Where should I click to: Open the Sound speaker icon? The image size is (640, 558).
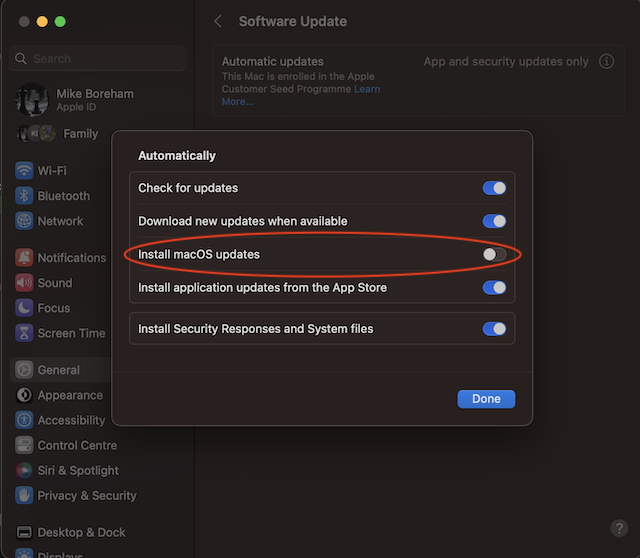click(24, 283)
